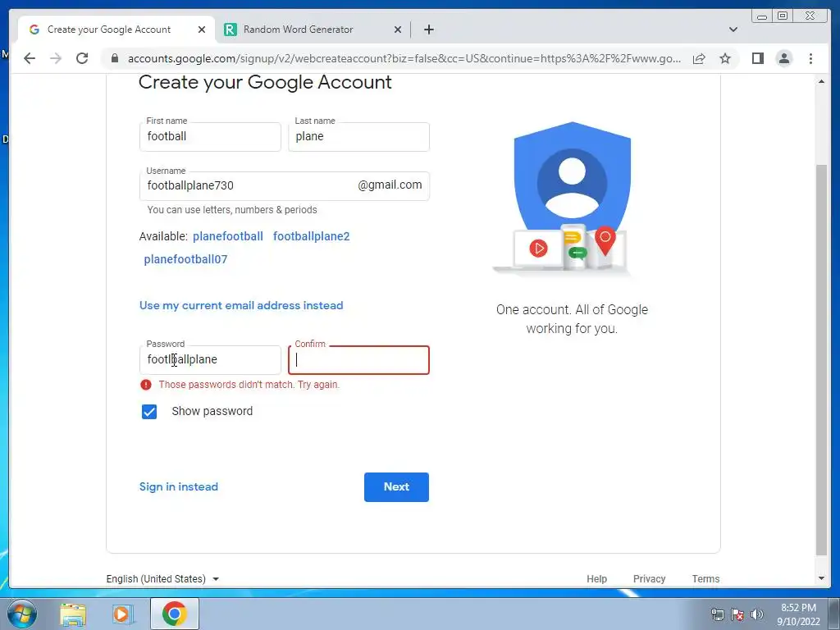
Task: Click the Username field footballplane730
Action: pyautogui.click(x=284, y=186)
